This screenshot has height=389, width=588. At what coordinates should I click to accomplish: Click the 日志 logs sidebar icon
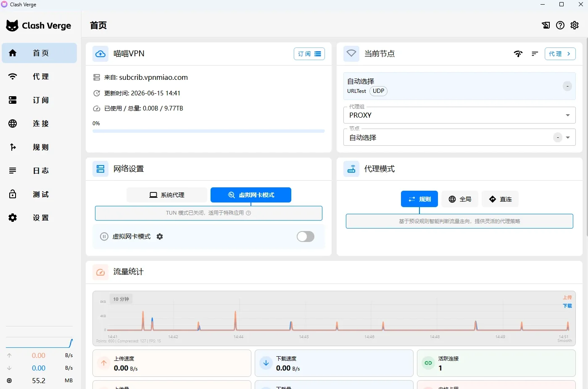(13, 171)
